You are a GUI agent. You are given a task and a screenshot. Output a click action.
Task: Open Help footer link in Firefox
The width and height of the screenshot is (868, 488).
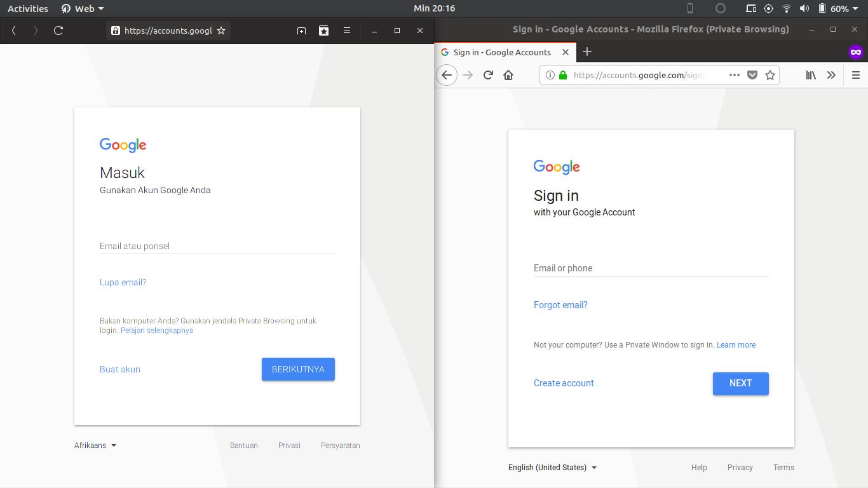click(699, 468)
